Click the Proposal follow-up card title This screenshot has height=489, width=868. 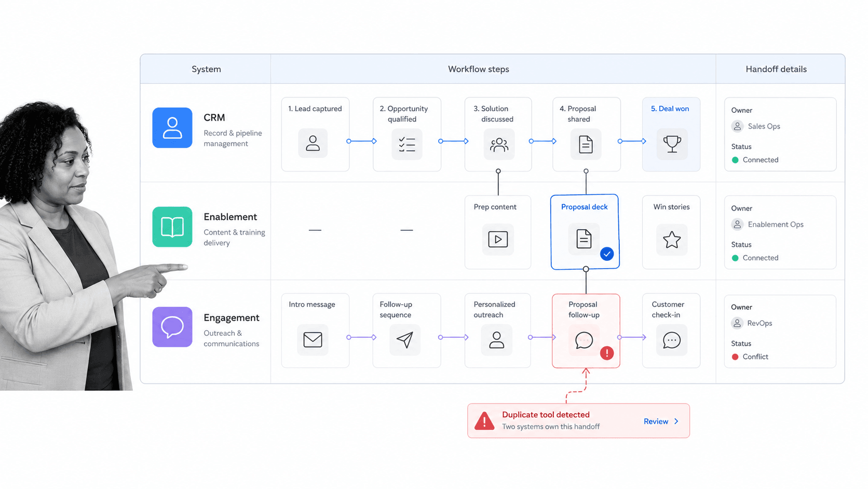point(584,310)
